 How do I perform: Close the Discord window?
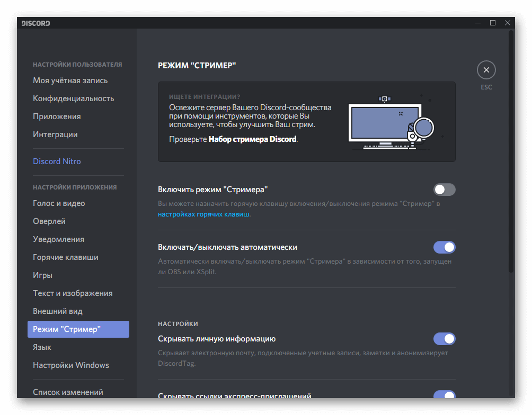pyautogui.click(x=508, y=23)
